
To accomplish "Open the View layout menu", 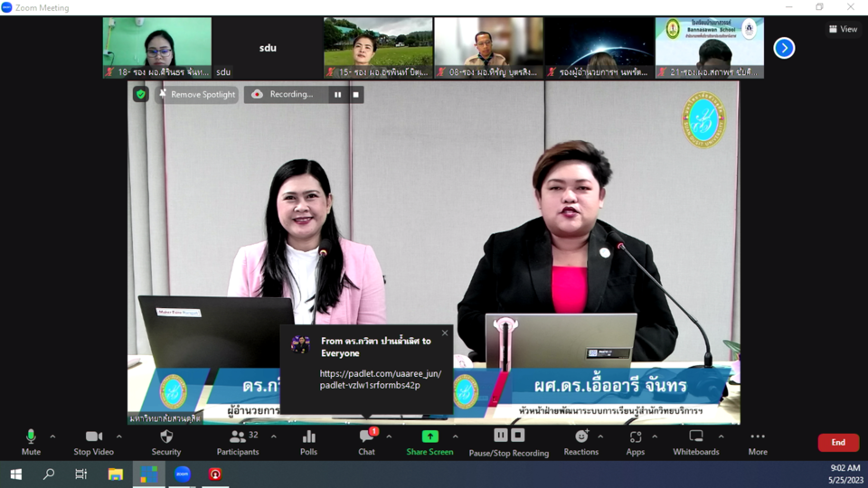I will point(843,29).
